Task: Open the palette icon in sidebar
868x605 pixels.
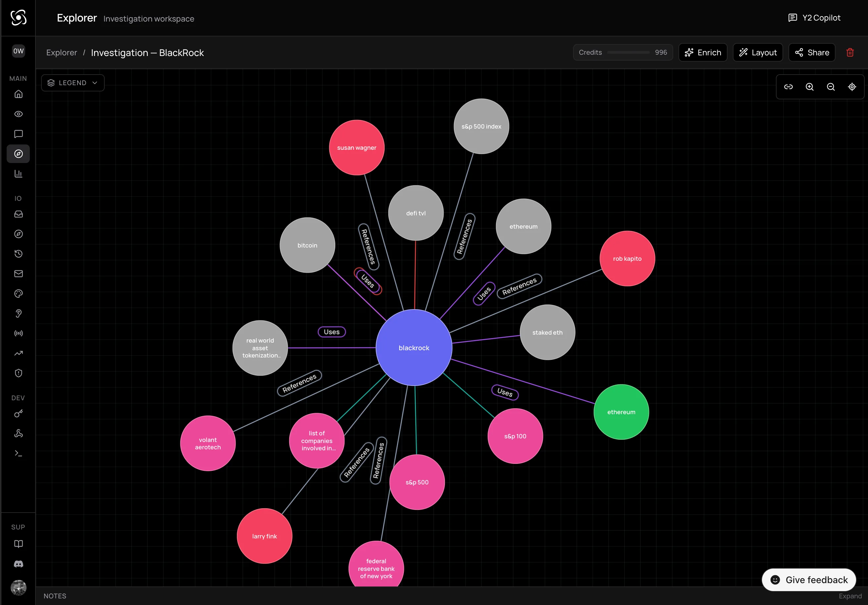Action: click(x=18, y=294)
